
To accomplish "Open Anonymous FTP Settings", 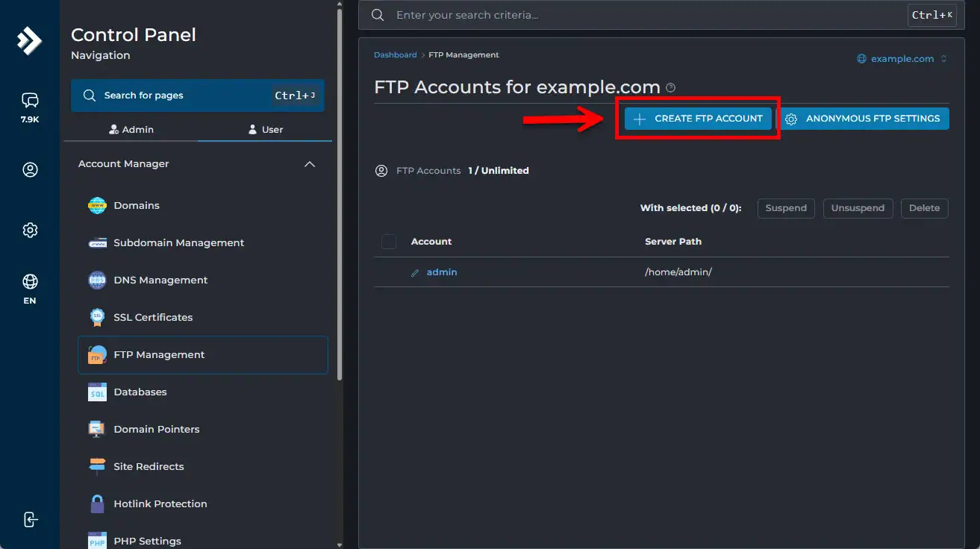I will click(x=863, y=119).
